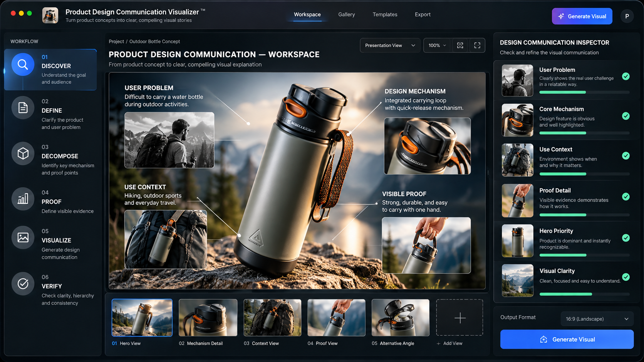The height and width of the screenshot is (362, 644).
Task: Toggle the User Problem check mark
Action: tap(626, 76)
